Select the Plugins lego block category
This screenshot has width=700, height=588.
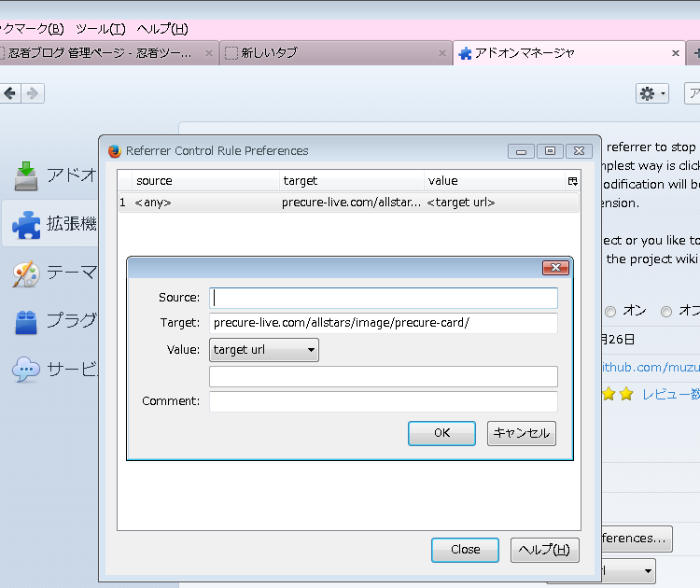[26, 321]
